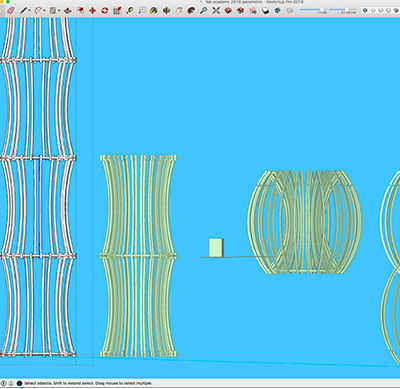The height and width of the screenshot is (389, 400).
Task: Select the white wireframe tower model
Action: coord(38,187)
